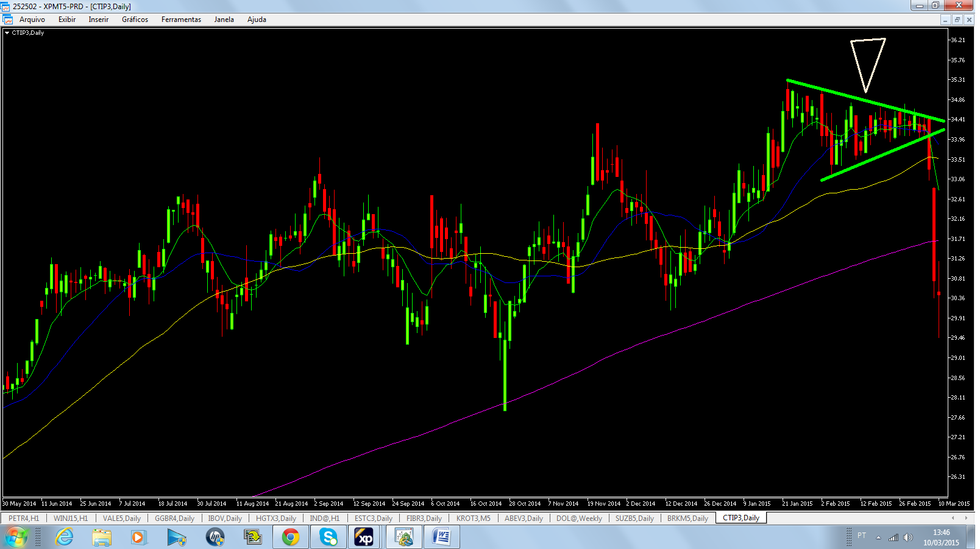
Task: Switch to the PETR4,H1 chart tab
Action: [24, 518]
